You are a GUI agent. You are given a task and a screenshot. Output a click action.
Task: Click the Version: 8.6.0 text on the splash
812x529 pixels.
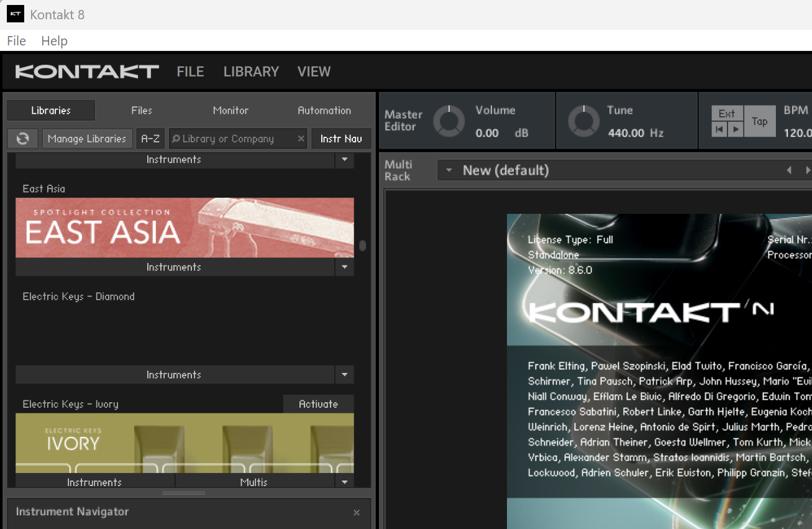point(560,270)
